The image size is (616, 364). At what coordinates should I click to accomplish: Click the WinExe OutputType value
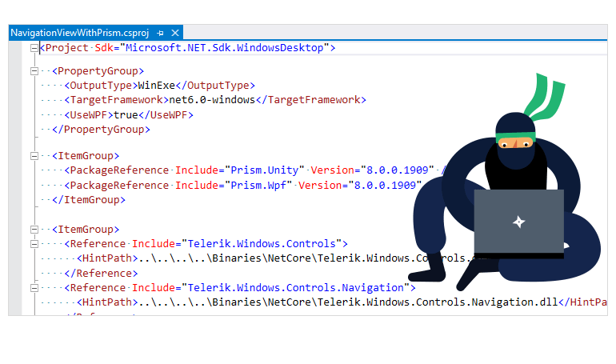click(156, 86)
